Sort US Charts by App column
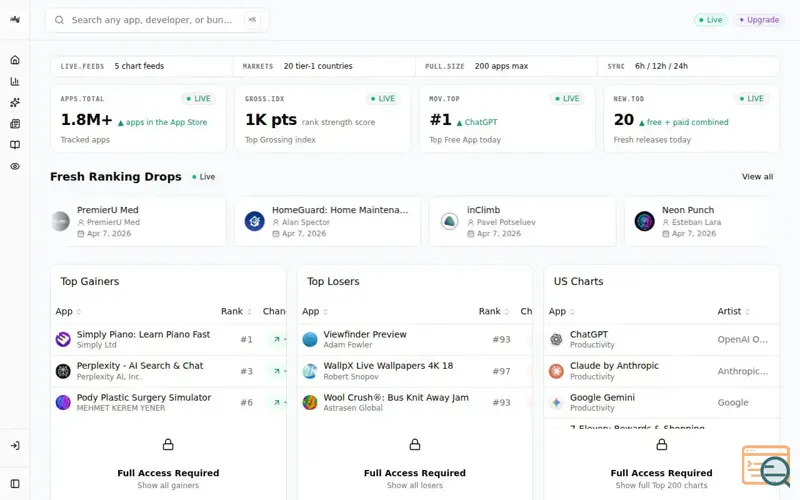The height and width of the screenshot is (500, 800). [561, 311]
